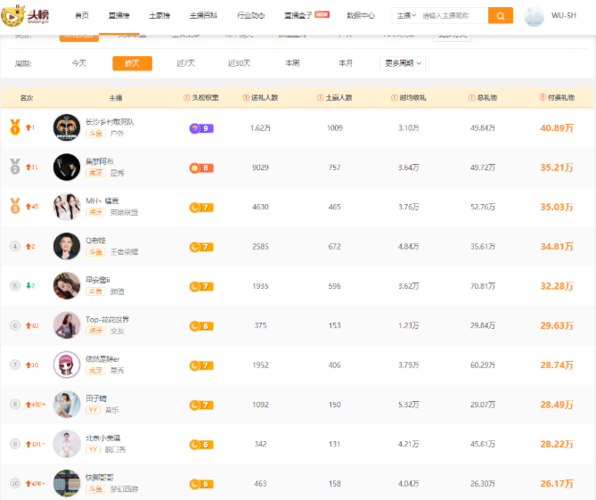Click info icon beside 时均收礼 column header
596x500 pixels.
[394, 98]
